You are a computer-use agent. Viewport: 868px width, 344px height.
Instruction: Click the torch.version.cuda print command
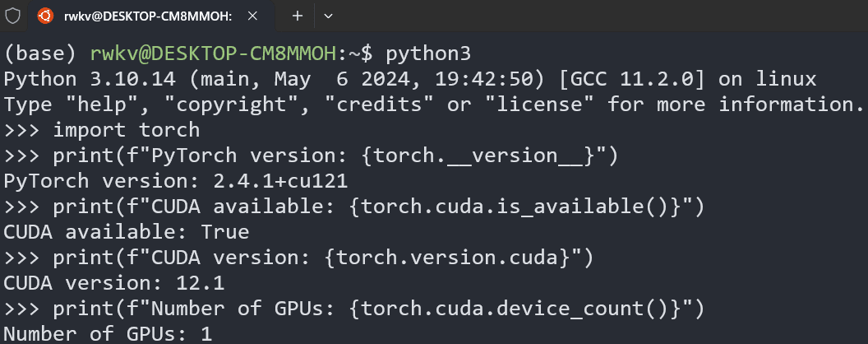pos(322,258)
